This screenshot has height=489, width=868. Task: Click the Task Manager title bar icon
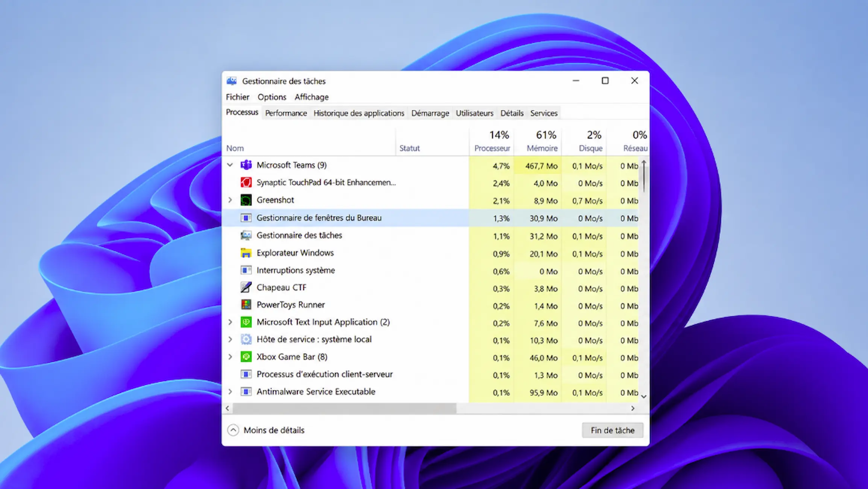232,81
